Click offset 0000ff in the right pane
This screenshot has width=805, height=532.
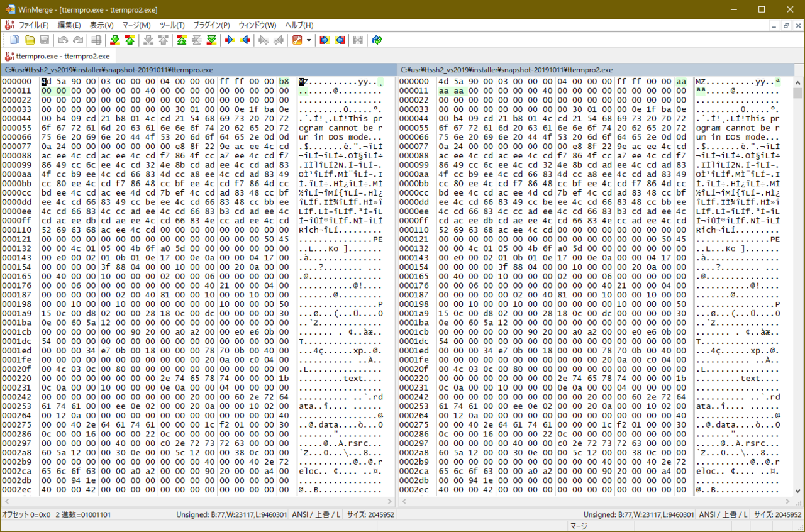point(414,221)
